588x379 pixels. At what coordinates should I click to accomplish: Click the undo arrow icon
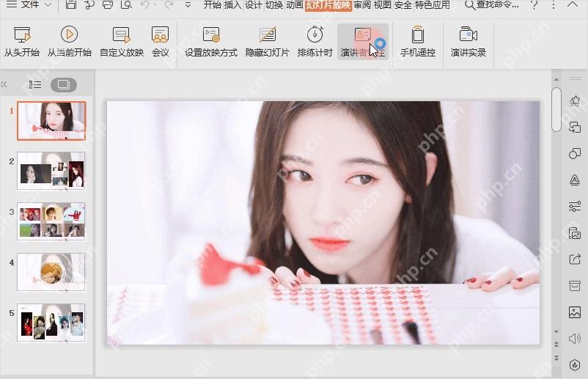[144, 5]
